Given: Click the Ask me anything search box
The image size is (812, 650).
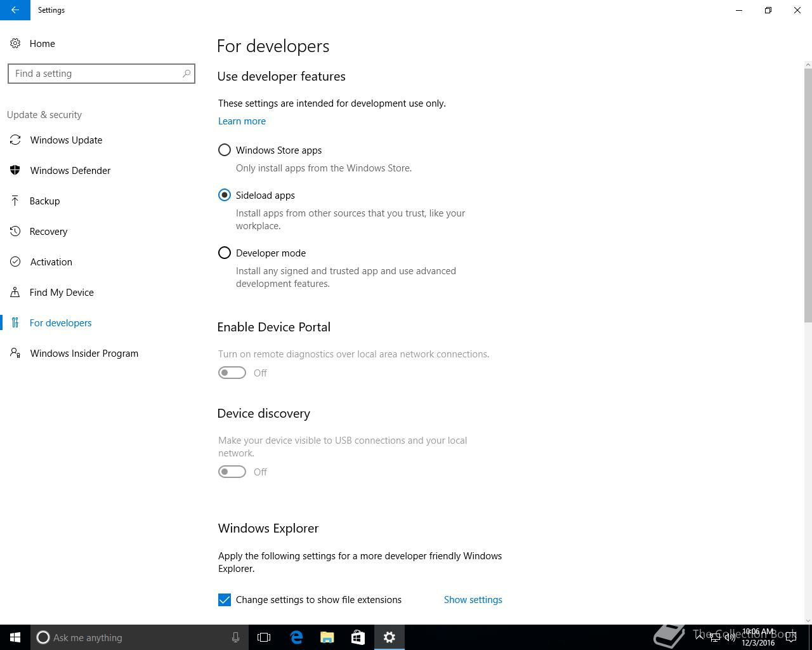Looking at the screenshot, I should click(x=138, y=637).
